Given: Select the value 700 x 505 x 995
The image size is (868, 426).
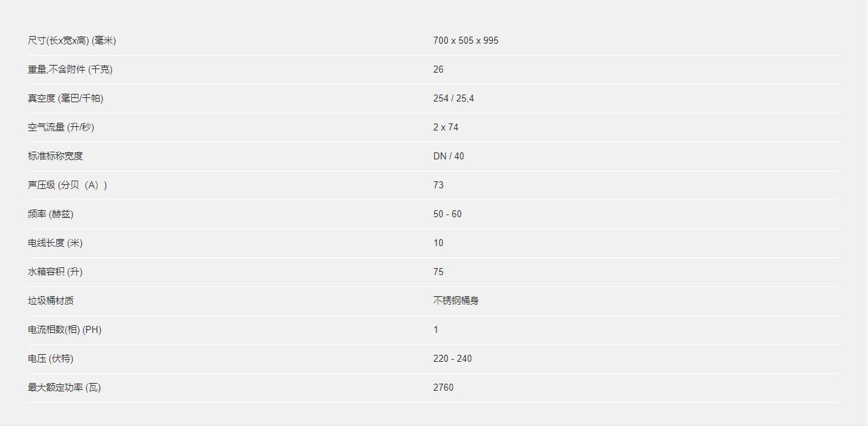Looking at the screenshot, I should (465, 40).
